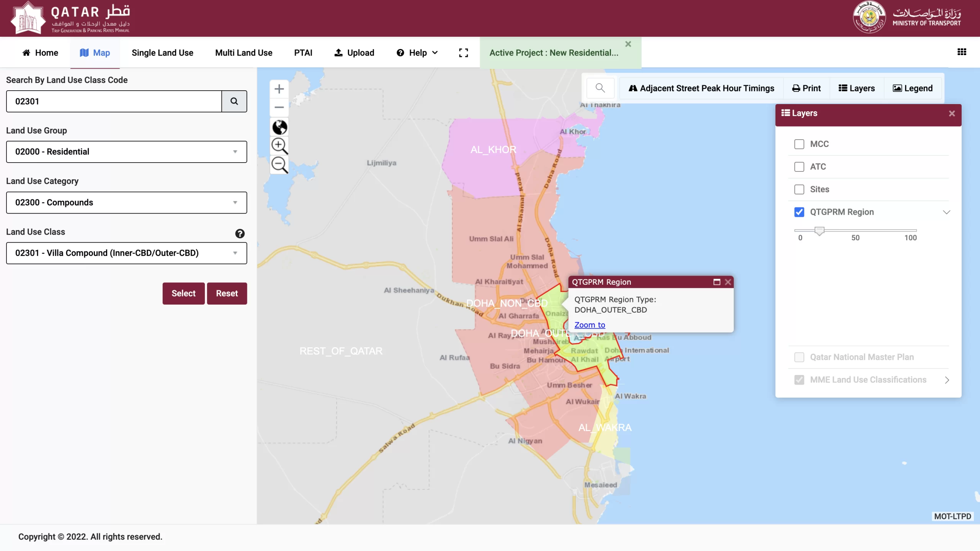Click the DOHA_NON_CBD region label

(507, 303)
